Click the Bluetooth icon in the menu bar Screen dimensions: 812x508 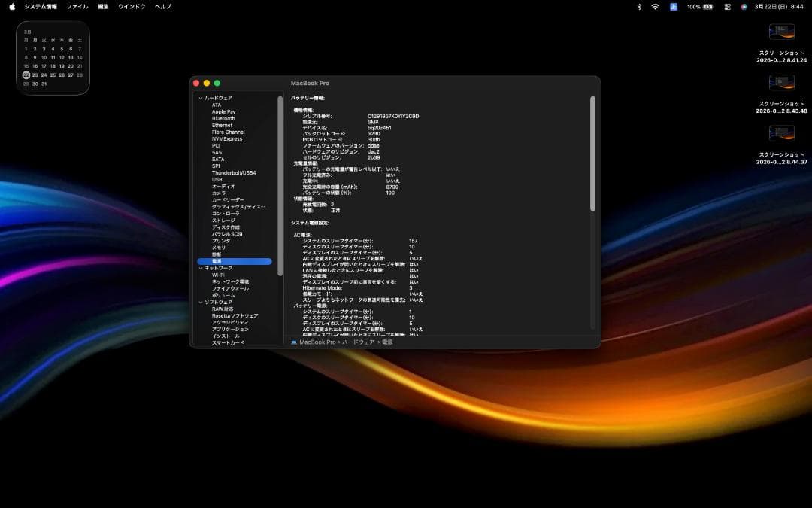click(639, 7)
